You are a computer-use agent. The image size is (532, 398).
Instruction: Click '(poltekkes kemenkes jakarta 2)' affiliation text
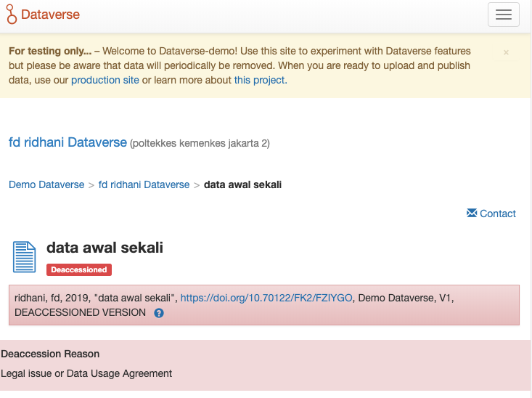[200, 144]
